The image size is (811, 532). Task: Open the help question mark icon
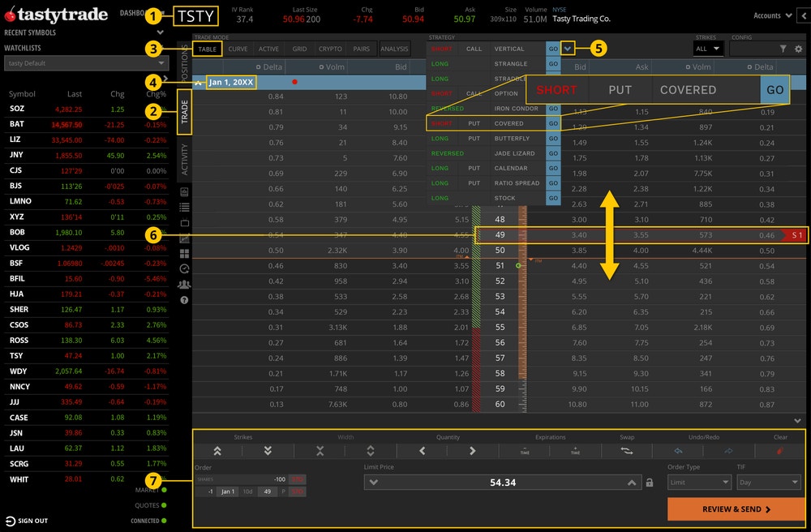184,300
